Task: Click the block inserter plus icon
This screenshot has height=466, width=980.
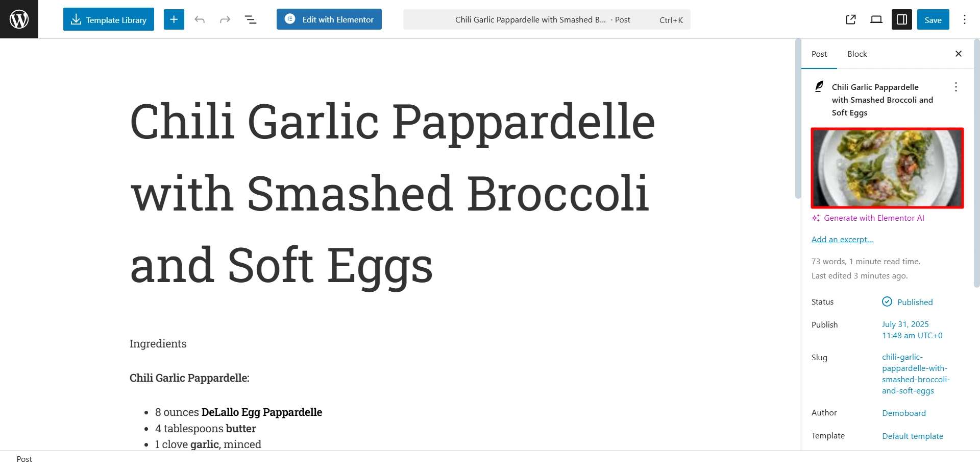Action: point(174,19)
